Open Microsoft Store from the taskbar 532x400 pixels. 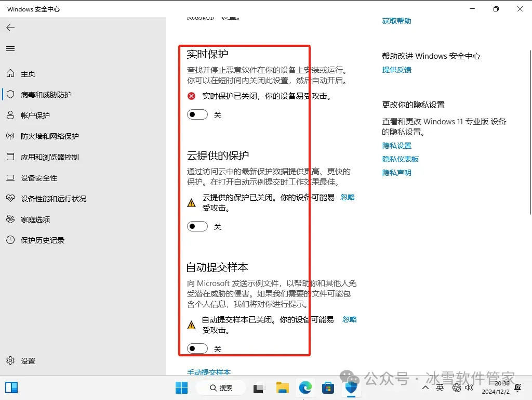coord(328,388)
